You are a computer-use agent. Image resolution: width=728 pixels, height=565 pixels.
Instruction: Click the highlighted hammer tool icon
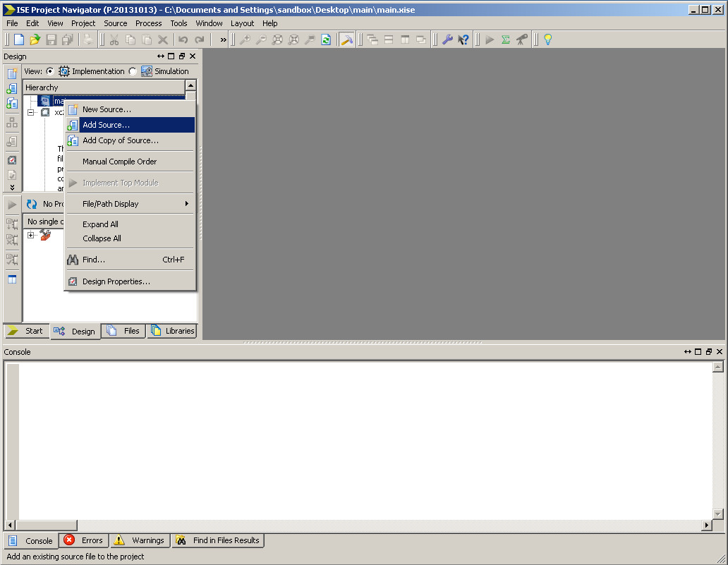tap(346, 40)
